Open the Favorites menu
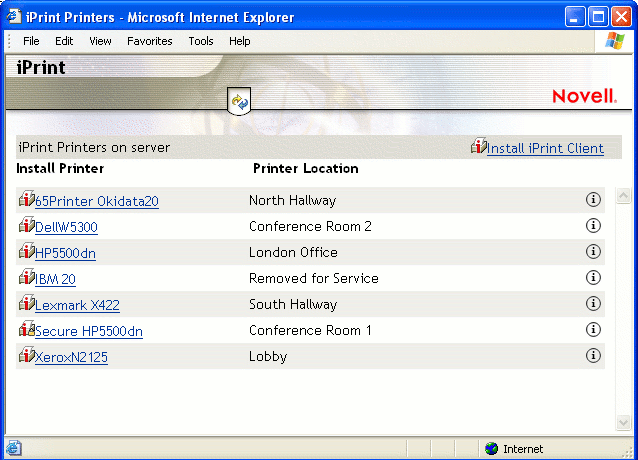 pos(149,41)
